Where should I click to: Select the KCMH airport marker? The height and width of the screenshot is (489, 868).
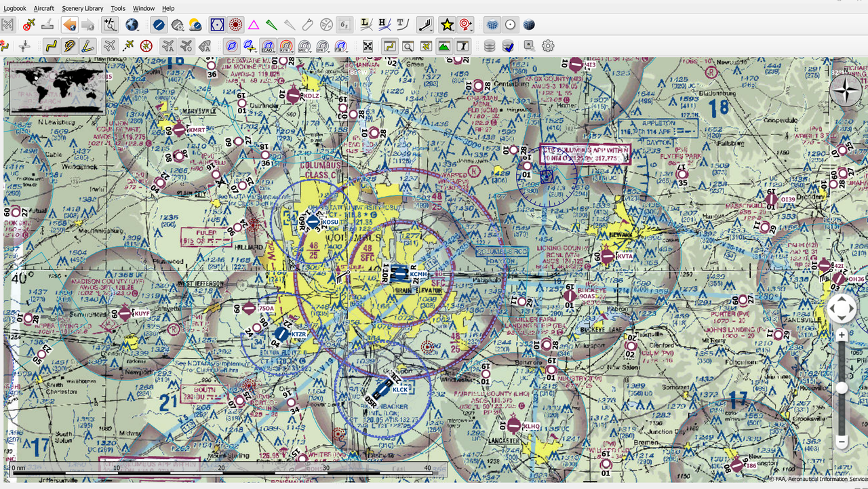pyautogui.click(x=399, y=274)
